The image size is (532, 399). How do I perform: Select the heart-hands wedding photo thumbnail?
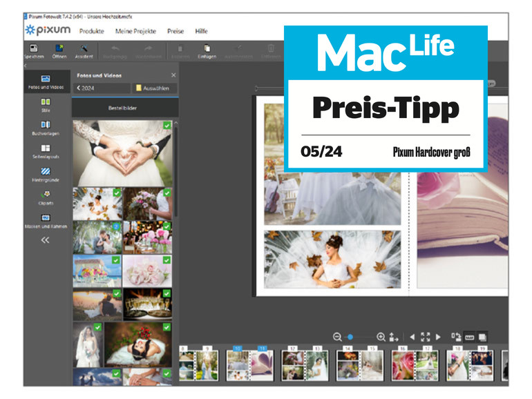(122, 153)
